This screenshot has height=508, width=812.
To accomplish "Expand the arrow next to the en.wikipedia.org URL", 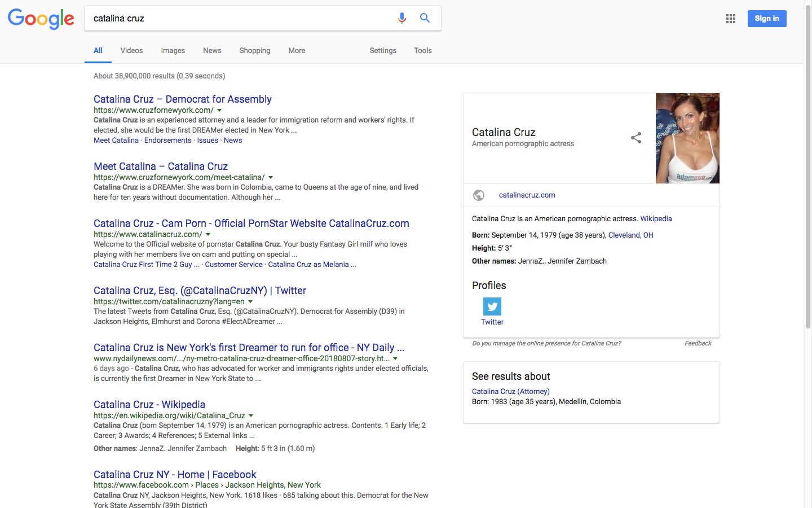I will point(251,416).
